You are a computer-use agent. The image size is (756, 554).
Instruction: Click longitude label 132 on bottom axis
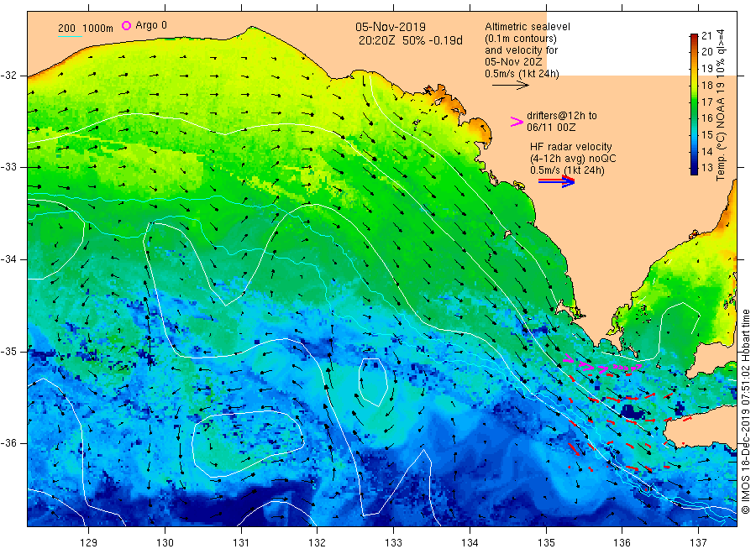pos(318,543)
